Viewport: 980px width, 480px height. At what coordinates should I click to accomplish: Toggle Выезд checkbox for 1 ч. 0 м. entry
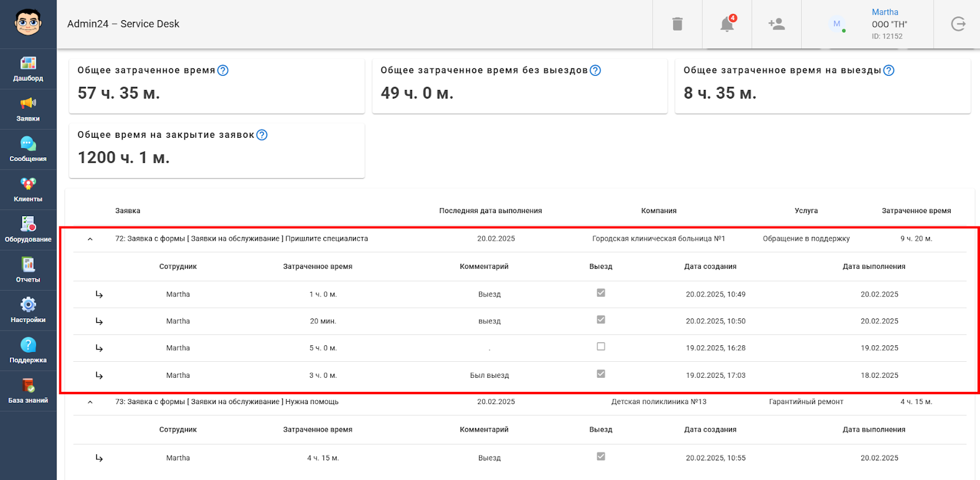click(601, 293)
